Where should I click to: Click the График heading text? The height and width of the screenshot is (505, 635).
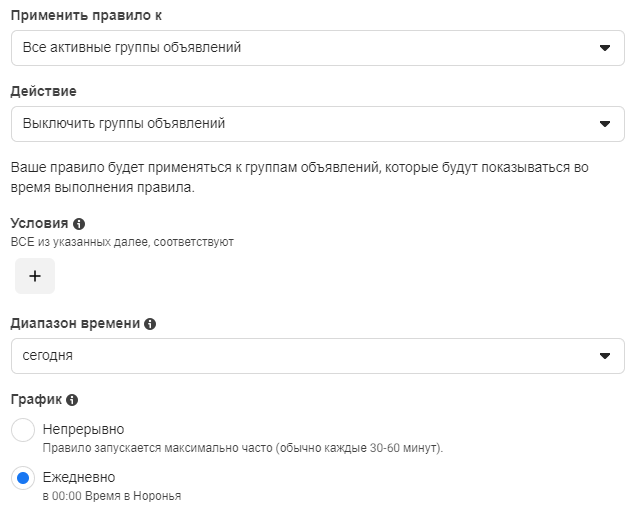(36, 400)
